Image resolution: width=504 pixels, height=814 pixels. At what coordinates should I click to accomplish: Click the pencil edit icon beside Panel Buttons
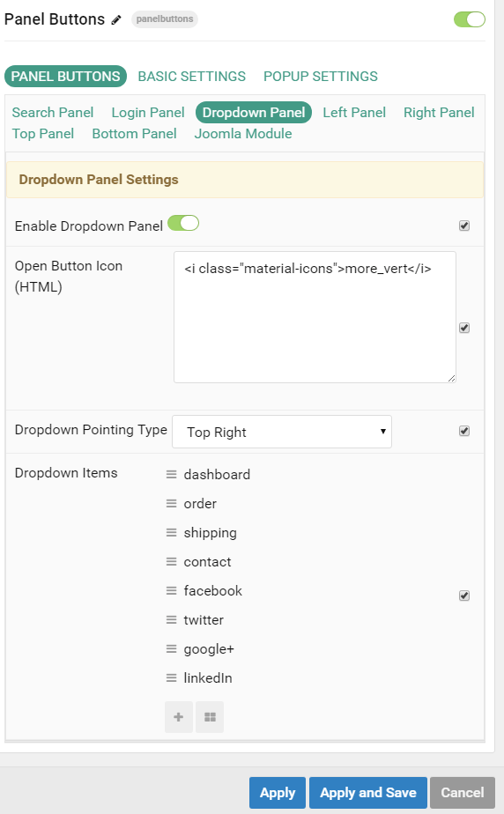click(116, 19)
